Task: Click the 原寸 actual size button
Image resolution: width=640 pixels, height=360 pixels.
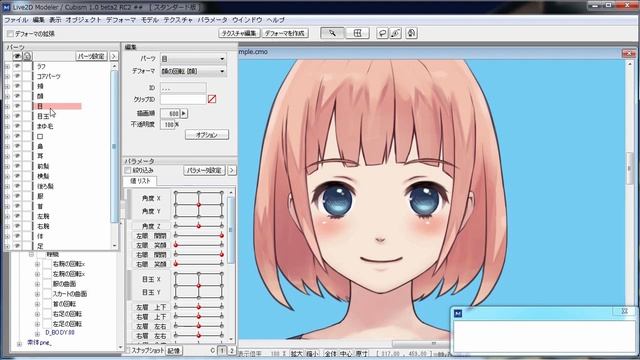Action: click(x=361, y=353)
